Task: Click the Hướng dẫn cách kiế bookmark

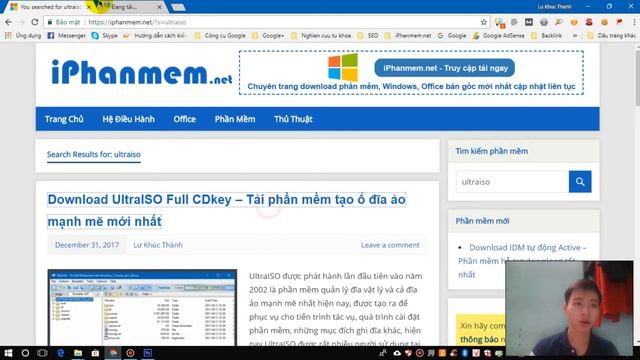Action: pos(155,36)
